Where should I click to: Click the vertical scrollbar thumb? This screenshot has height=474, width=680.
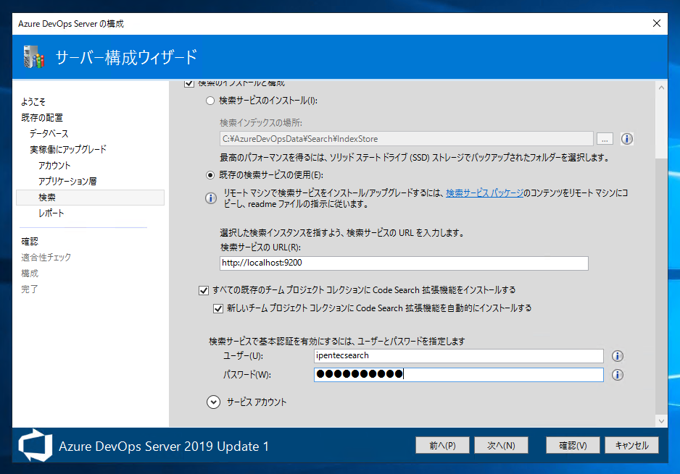point(661,126)
